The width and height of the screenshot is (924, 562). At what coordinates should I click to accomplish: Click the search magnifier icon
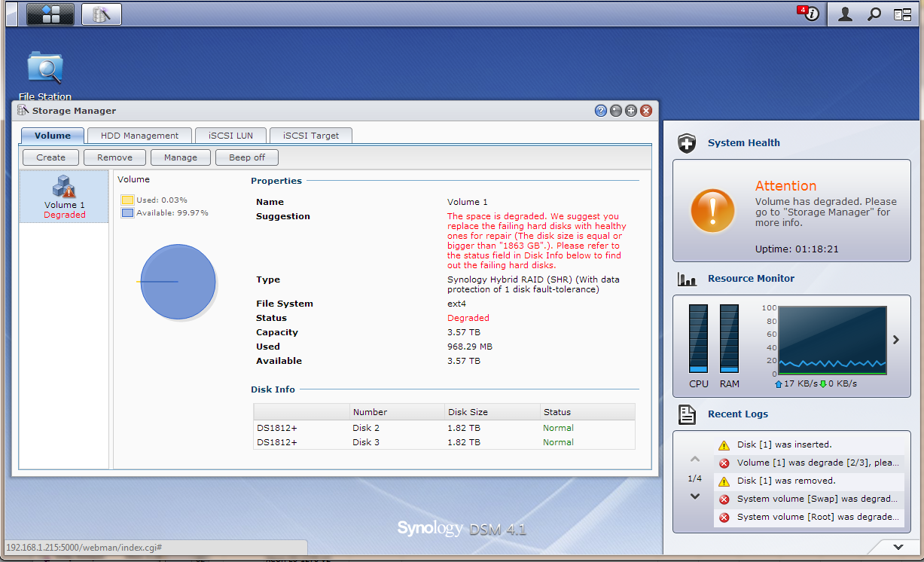(874, 14)
